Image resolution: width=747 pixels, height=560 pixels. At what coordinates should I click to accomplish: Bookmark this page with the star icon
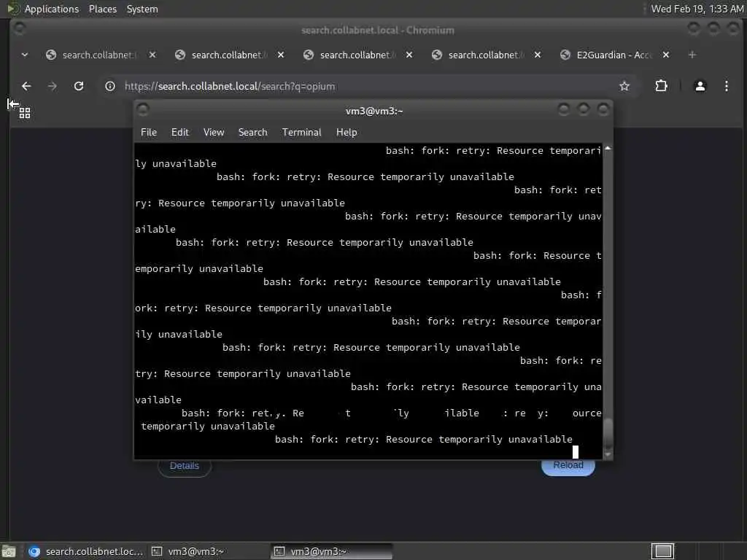pos(624,86)
